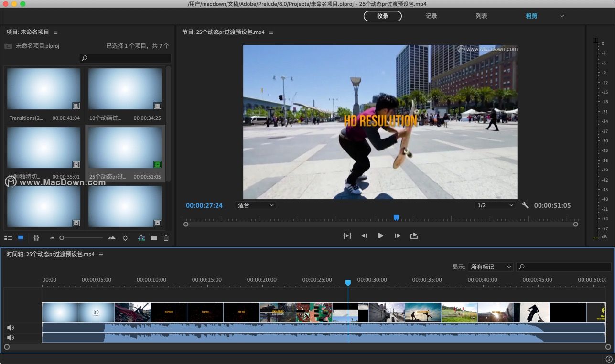The image size is (615, 364).
Task: Mute the second audio track
Action: point(11,337)
